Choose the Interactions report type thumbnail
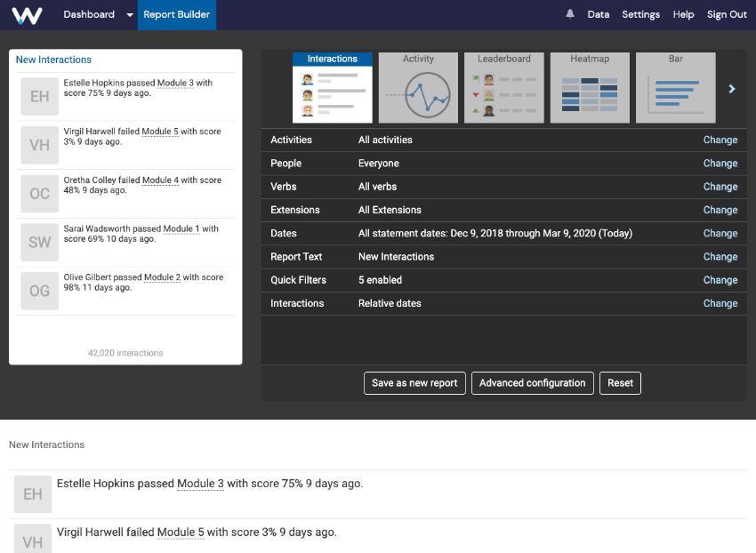Image resolution: width=756 pixels, height=553 pixels. click(333, 87)
